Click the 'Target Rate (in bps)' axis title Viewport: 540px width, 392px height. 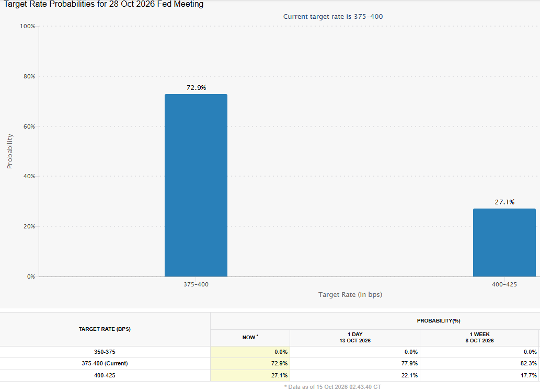click(x=350, y=294)
